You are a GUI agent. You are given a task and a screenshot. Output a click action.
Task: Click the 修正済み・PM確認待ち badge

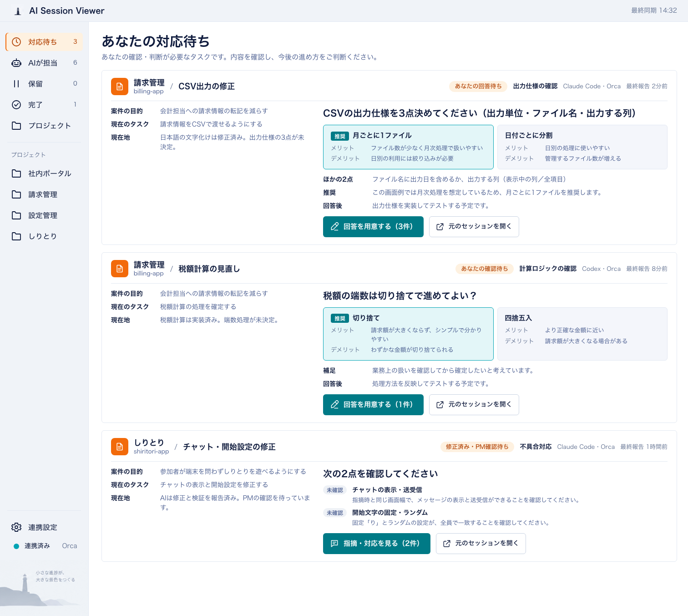[x=477, y=447]
